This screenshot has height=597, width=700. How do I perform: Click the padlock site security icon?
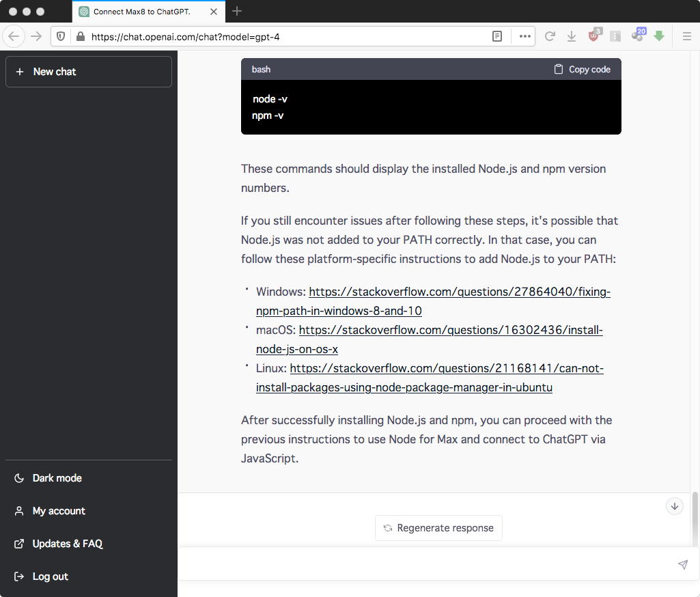[x=81, y=37]
